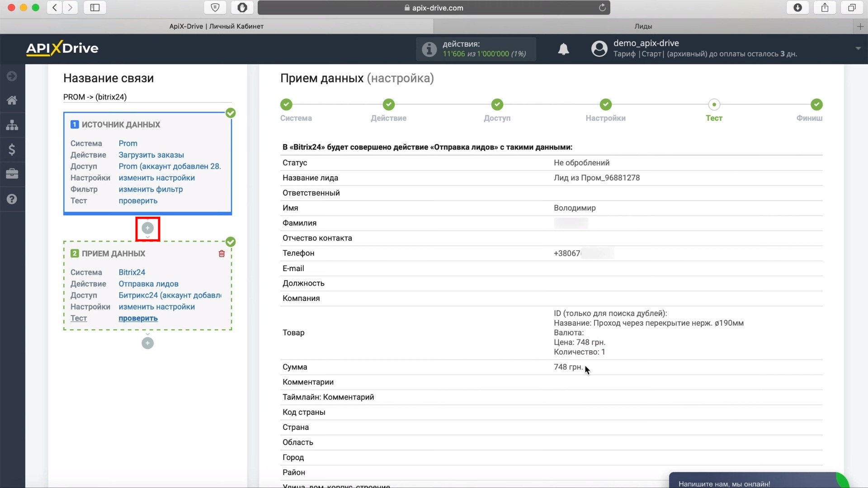This screenshot has height=488, width=868.
Task: Select the Сумма 748 грн. value
Action: click(x=568, y=367)
